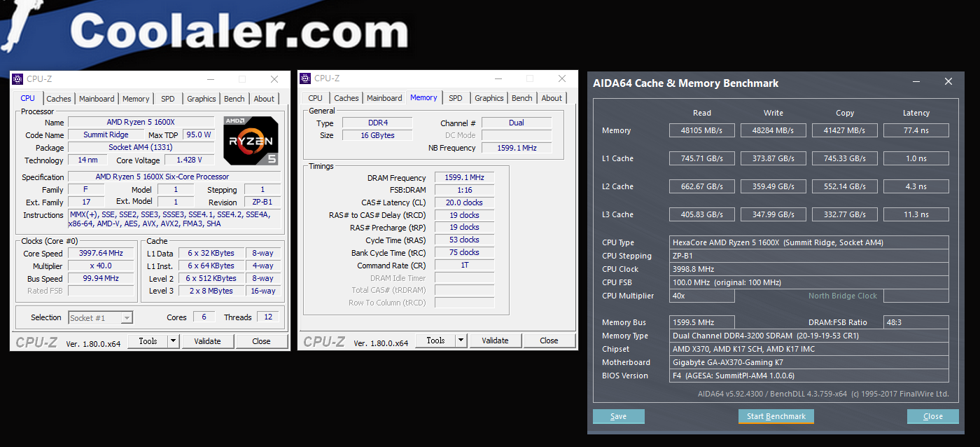Click L2 Cache Write value 359.49 GB/s
The image size is (980, 447).
tap(773, 186)
